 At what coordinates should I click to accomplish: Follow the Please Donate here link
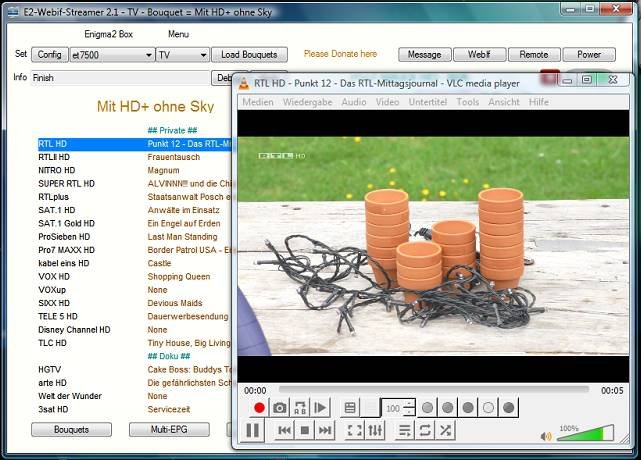[341, 54]
